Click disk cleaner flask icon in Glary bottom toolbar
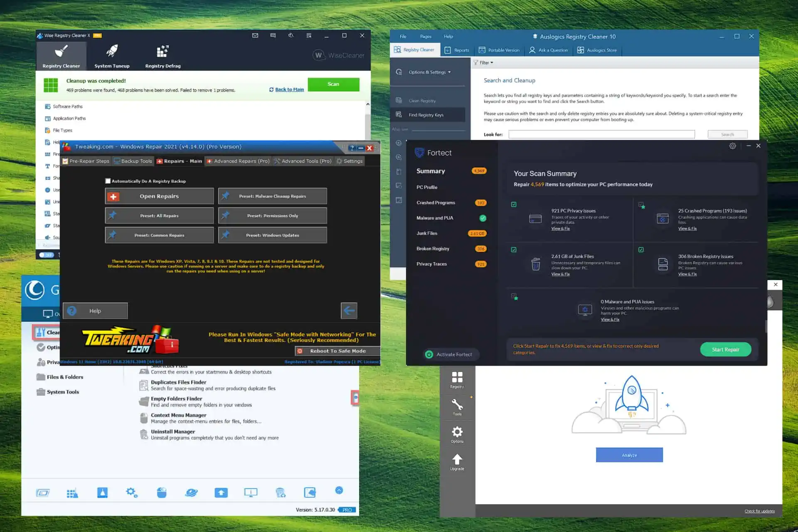 102,493
